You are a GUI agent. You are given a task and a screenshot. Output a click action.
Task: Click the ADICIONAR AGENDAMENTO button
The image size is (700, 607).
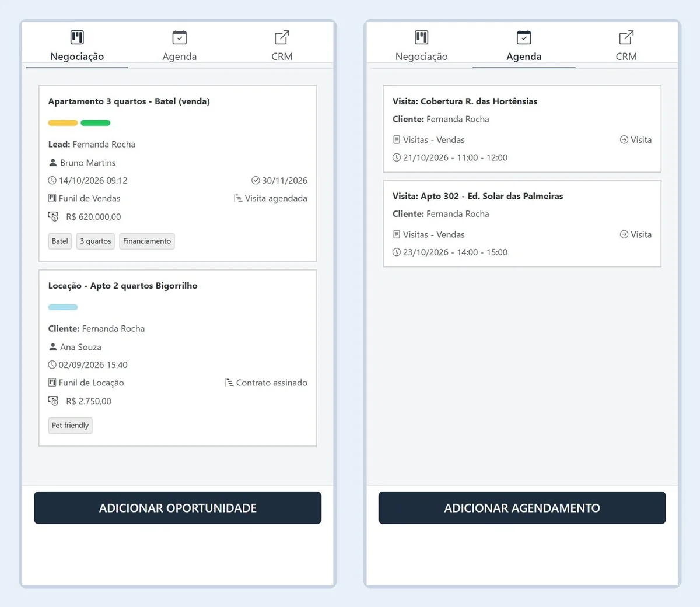coord(522,508)
